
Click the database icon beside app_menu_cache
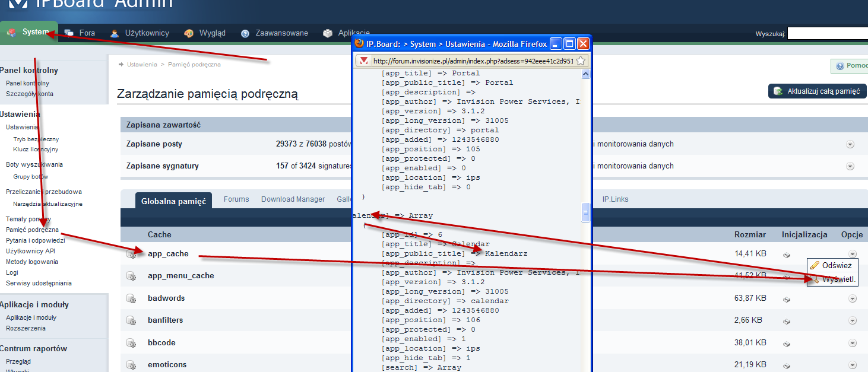coord(131,276)
